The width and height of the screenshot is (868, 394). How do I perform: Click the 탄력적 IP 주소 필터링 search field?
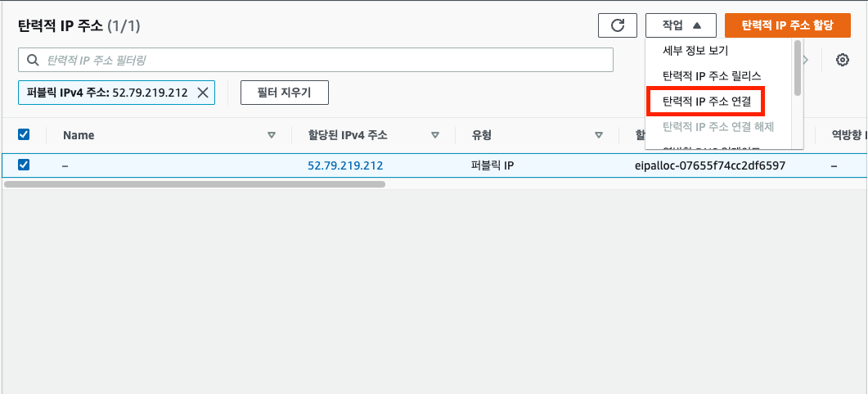pos(316,60)
